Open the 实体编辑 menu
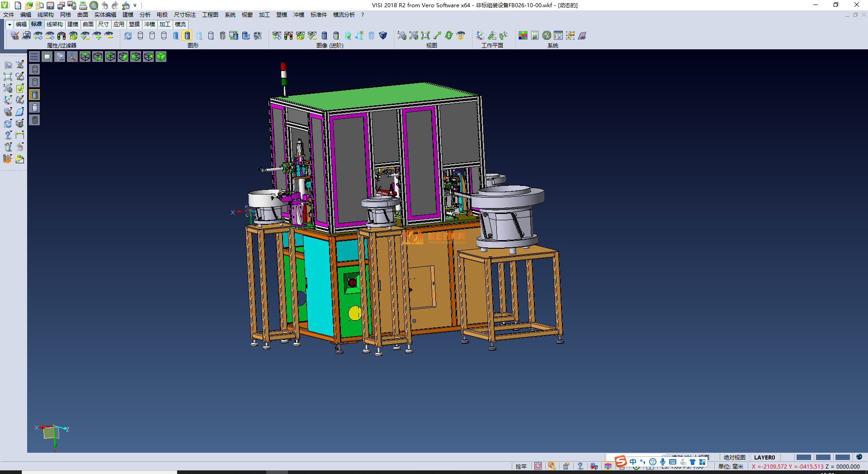 pyautogui.click(x=105, y=15)
